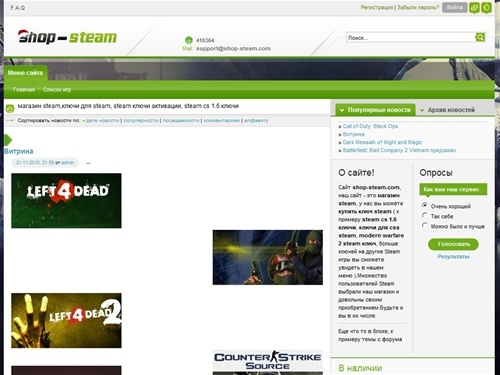Open the Left 4 Dead thumbnail

point(66,201)
